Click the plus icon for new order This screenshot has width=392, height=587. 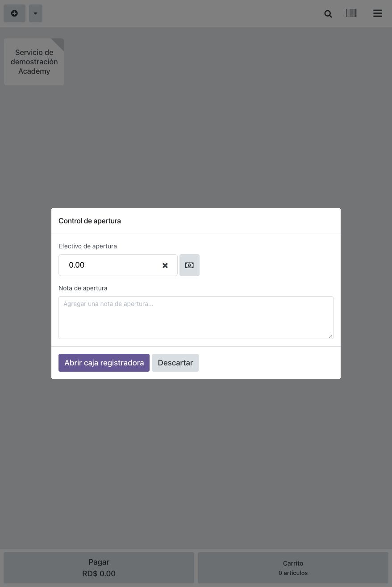tap(14, 13)
